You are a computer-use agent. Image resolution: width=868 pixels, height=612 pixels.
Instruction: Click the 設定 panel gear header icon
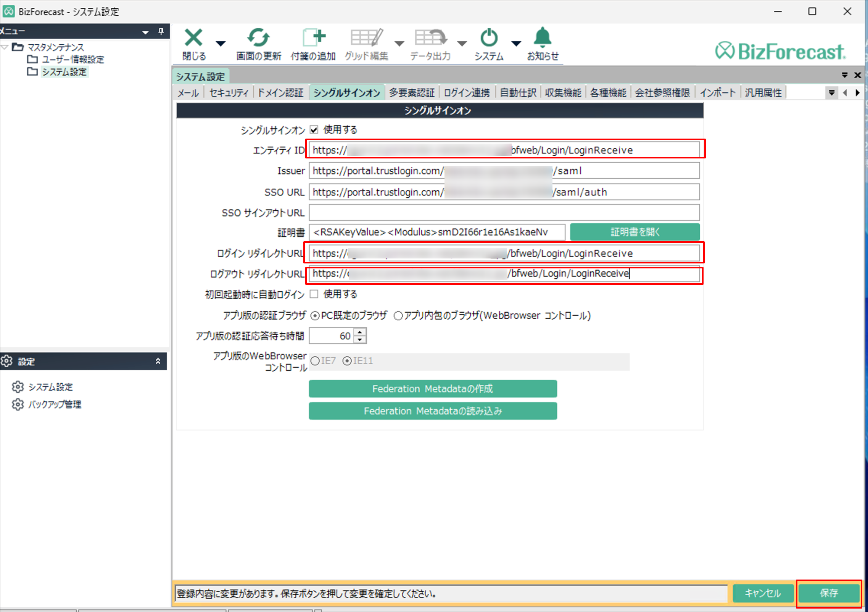[x=7, y=361]
